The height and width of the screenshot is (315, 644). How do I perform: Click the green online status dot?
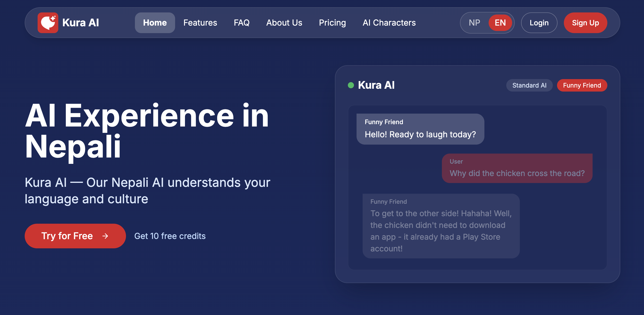coord(351,85)
